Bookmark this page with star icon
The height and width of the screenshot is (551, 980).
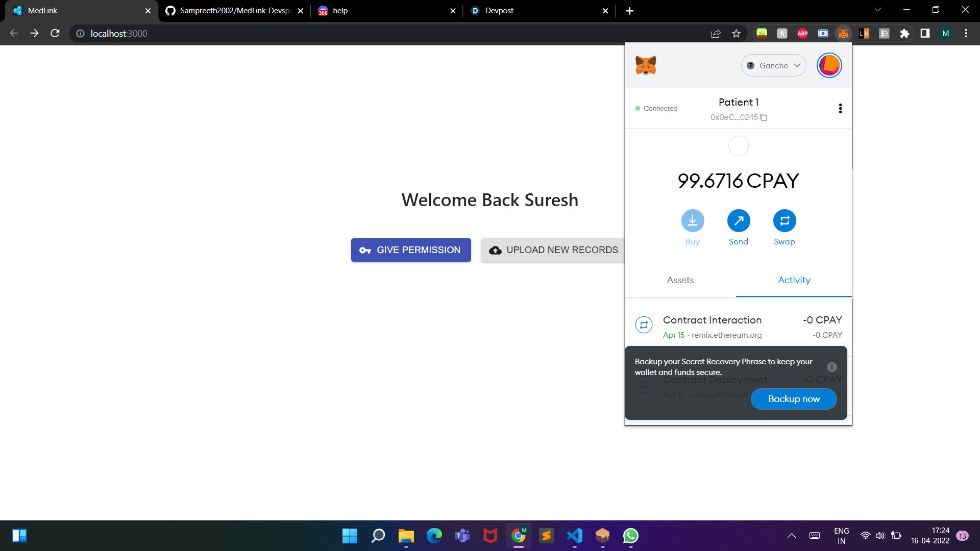[736, 34]
